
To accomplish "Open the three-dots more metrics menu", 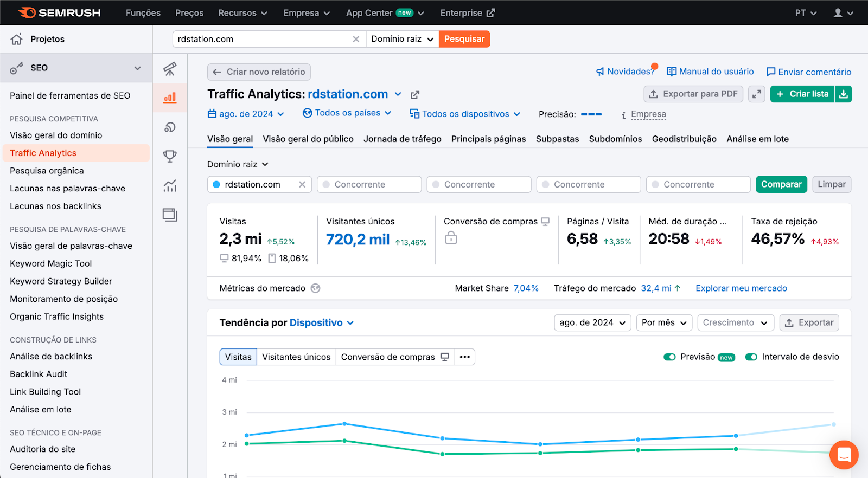I will tap(465, 357).
